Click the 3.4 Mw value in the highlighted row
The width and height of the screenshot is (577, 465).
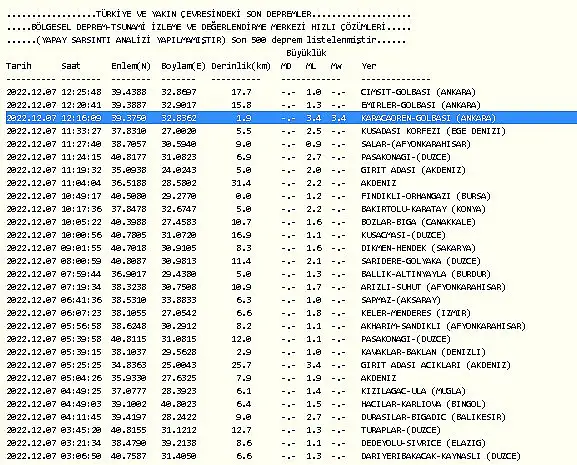click(339, 118)
